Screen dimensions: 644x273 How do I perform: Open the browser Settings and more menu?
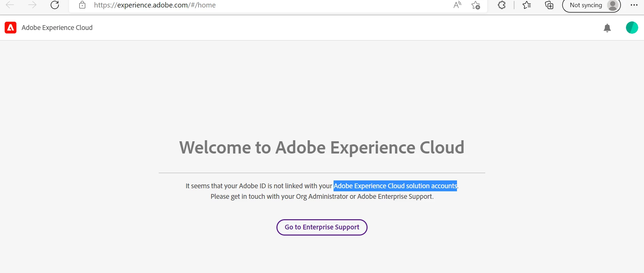click(x=634, y=5)
